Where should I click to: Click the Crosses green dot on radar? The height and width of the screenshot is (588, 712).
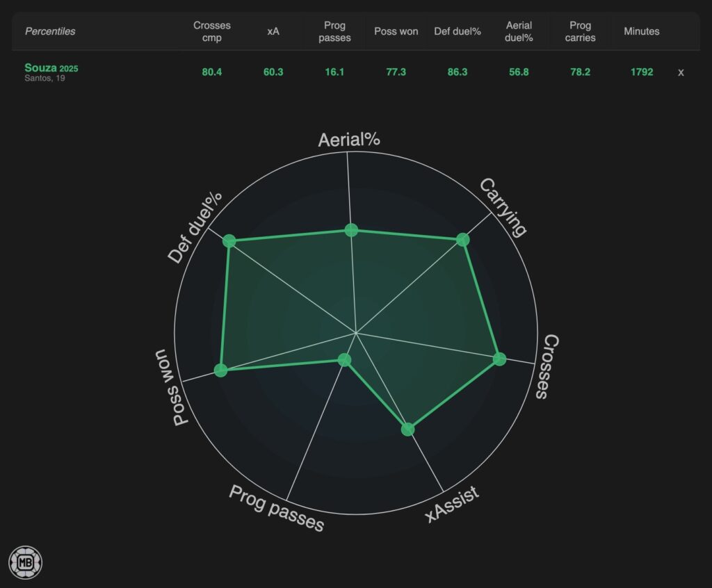coord(499,359)
